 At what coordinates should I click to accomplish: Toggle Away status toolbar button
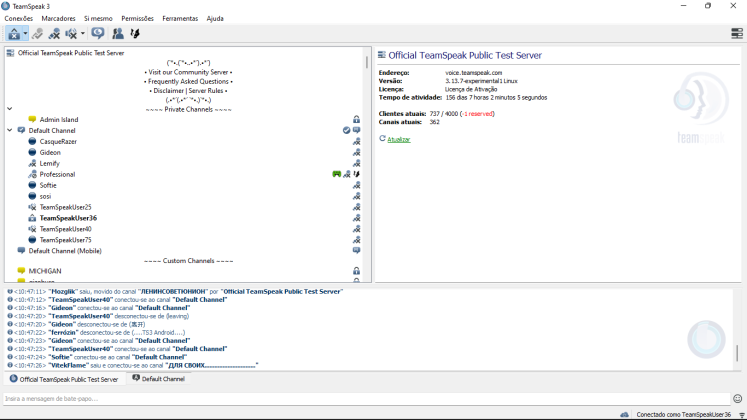[x=14, y=33]
